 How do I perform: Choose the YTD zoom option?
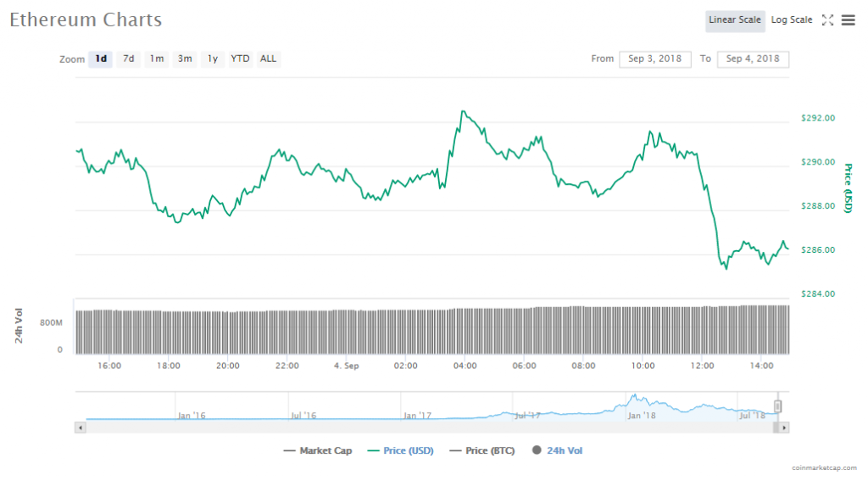(241, 59)
